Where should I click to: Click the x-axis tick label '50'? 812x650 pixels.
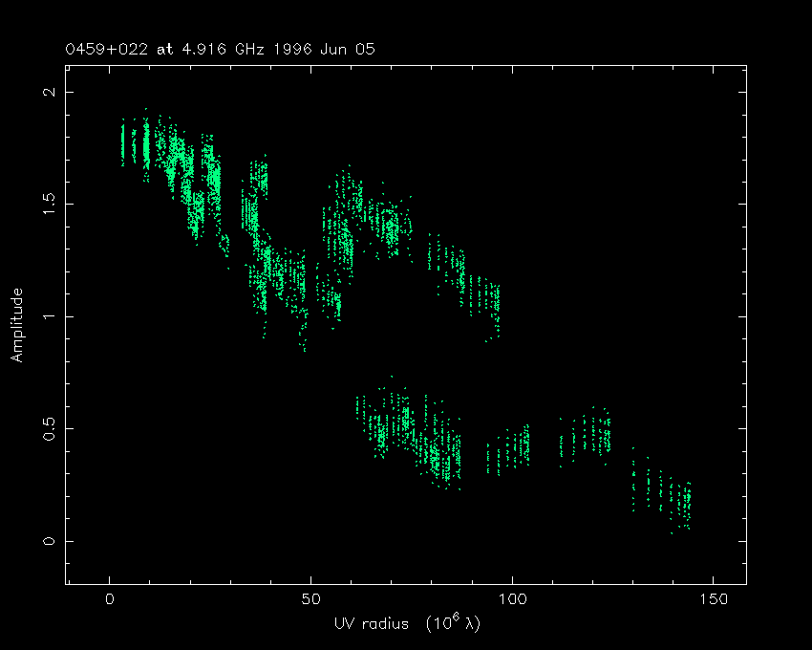(x=310, y=599)
